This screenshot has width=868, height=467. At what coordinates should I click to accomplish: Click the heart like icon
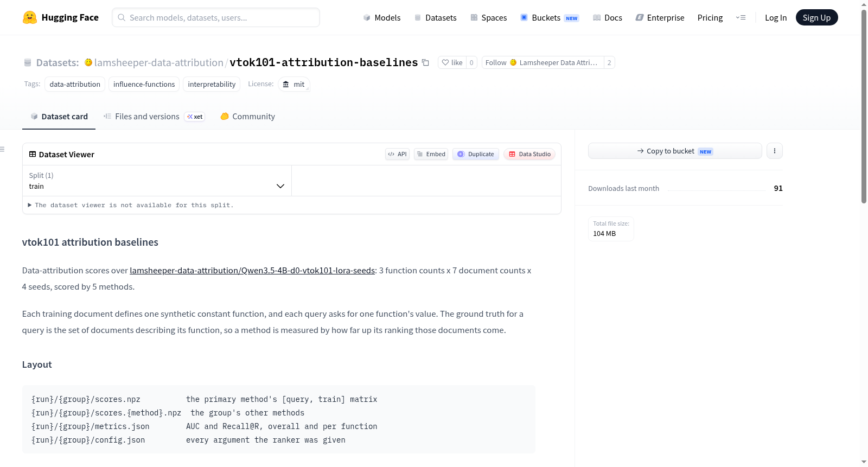[445, 63]
